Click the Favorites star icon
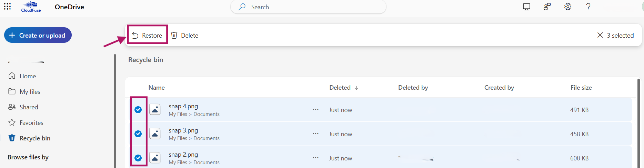The image size is (644, 168). 12,122
